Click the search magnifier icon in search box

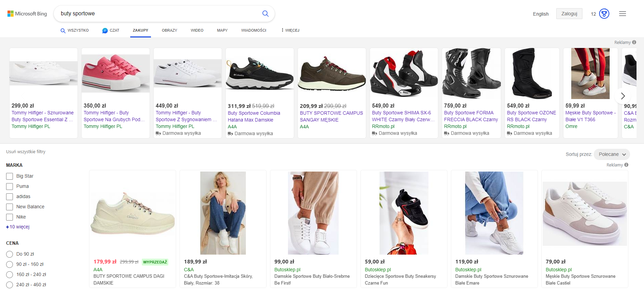pyautogui.click(x=265, y=14)
